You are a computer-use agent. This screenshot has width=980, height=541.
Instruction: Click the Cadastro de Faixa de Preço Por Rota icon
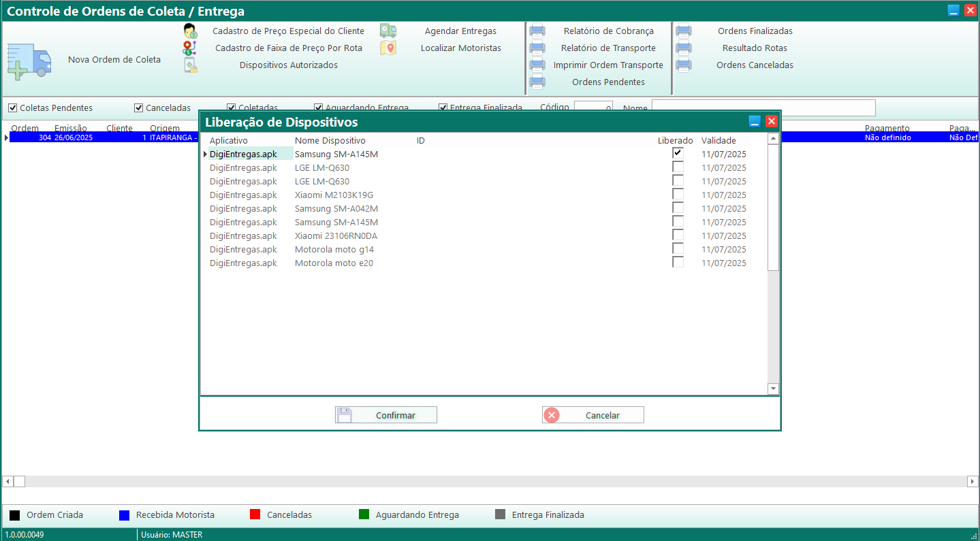click(x=190, y=48)
